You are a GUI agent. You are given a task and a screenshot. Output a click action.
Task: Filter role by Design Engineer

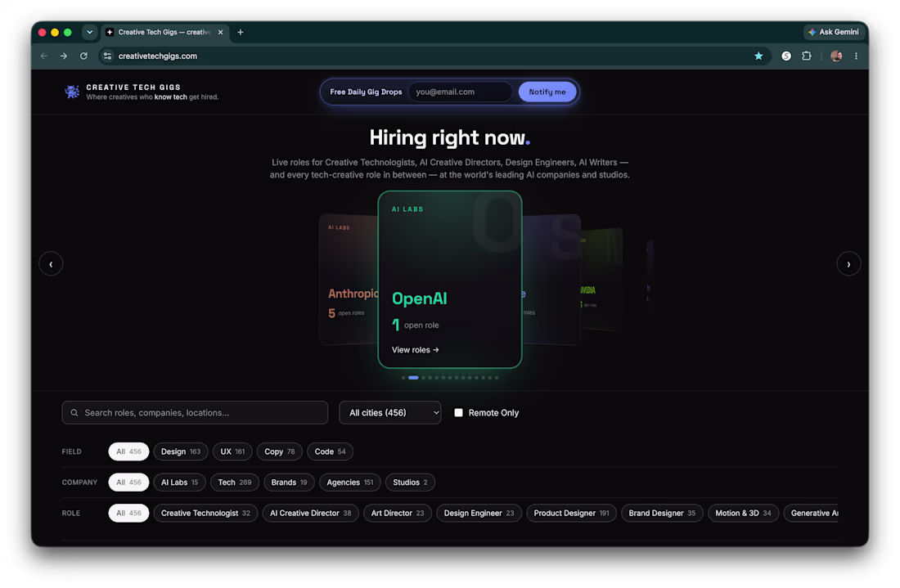(479, 513)
